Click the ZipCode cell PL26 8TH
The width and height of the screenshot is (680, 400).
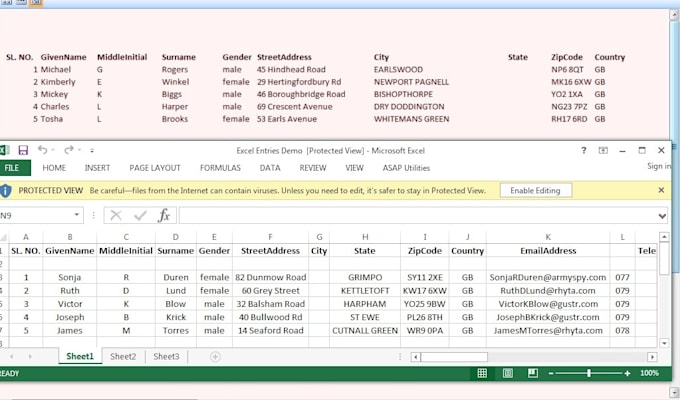pyautogui.click(x=425, y=317)
